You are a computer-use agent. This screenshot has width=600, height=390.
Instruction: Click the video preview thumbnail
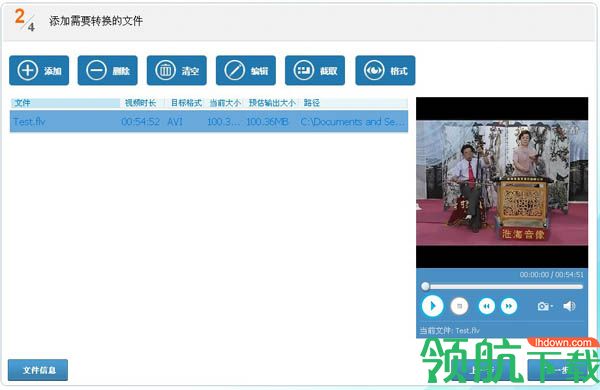502,183
